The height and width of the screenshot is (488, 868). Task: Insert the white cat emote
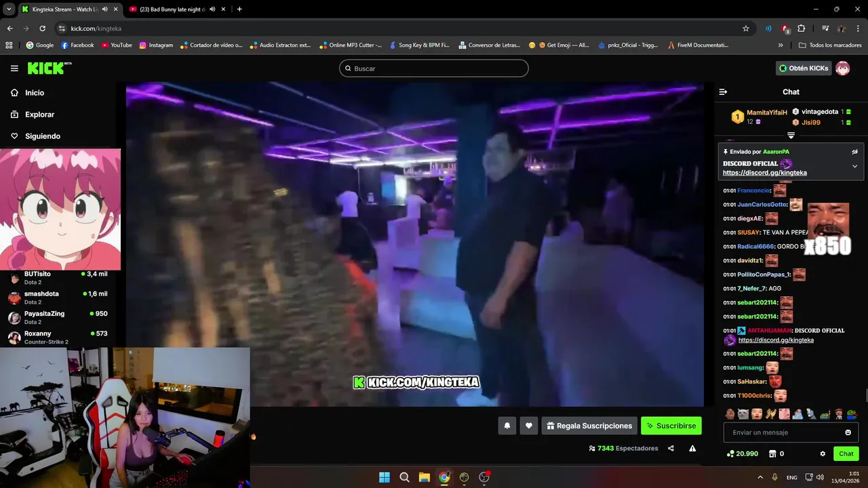click(x=743, y=413)
